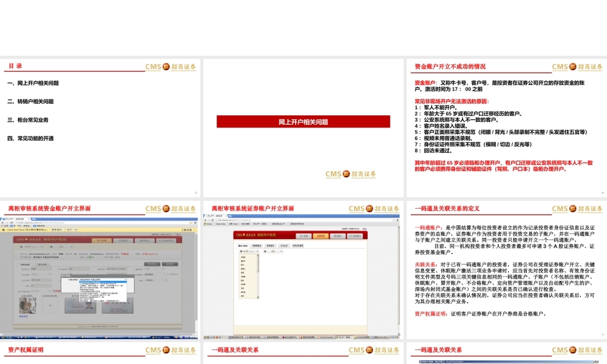Image resolution: width=607 pixels, height=364 pixels.
Task: Open the reason dropdown in the 资金账户 screenshot dialog
Action: click(104, 281)
